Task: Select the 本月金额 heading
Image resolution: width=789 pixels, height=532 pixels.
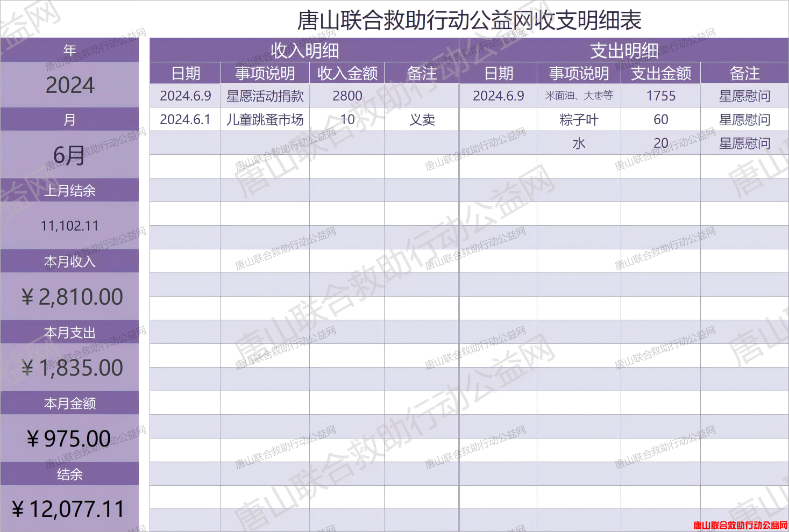Action: click(69, 403)
